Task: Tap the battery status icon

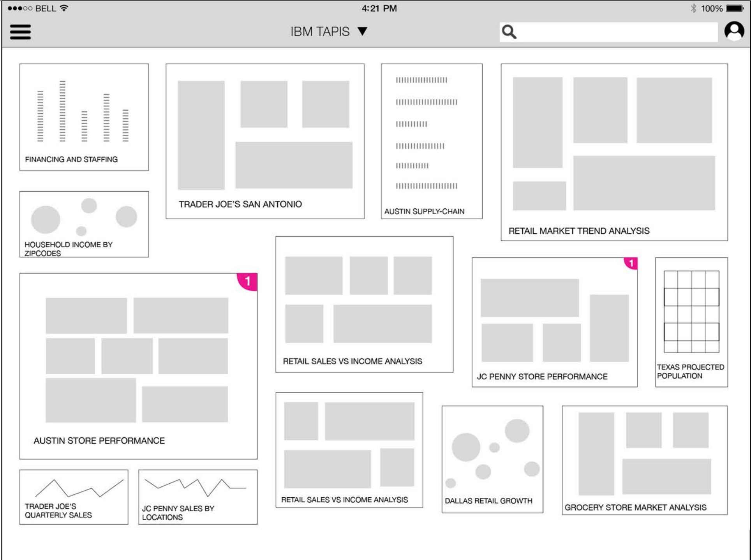Action: pyautogui.click(x=735, y=8)
